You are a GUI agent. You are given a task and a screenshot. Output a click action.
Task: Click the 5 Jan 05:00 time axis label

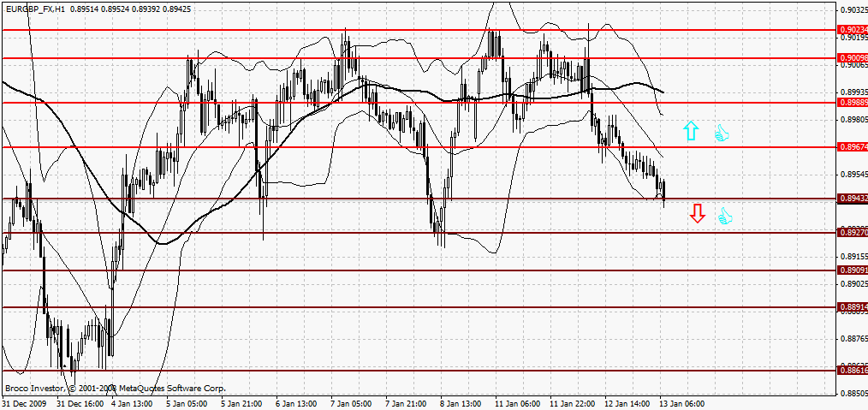coord(187,404)
